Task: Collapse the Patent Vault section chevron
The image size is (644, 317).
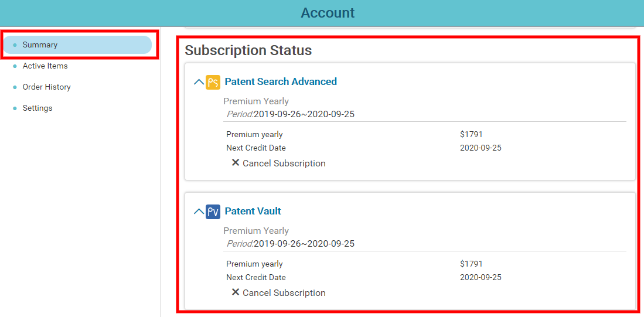Action: (x=199, y=212)
